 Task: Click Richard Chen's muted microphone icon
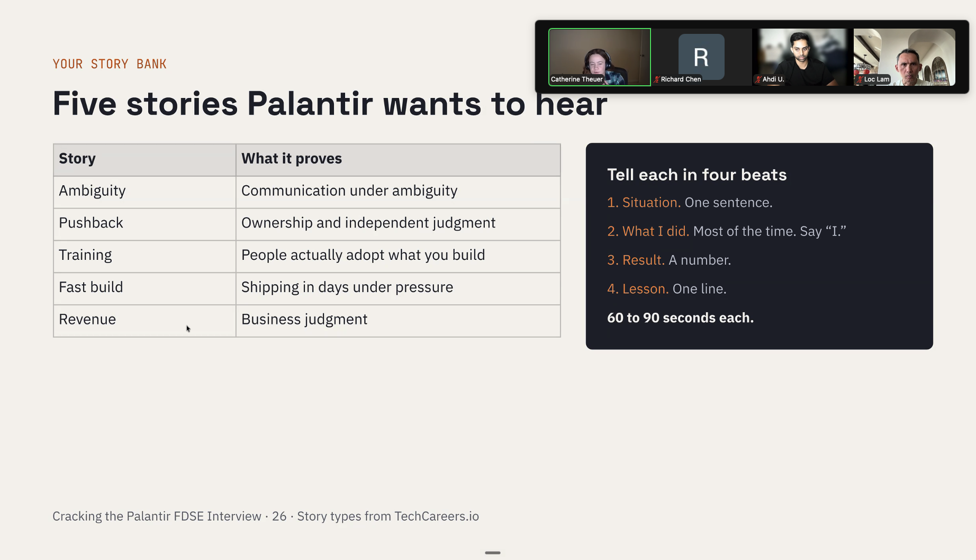click(657, 79)
